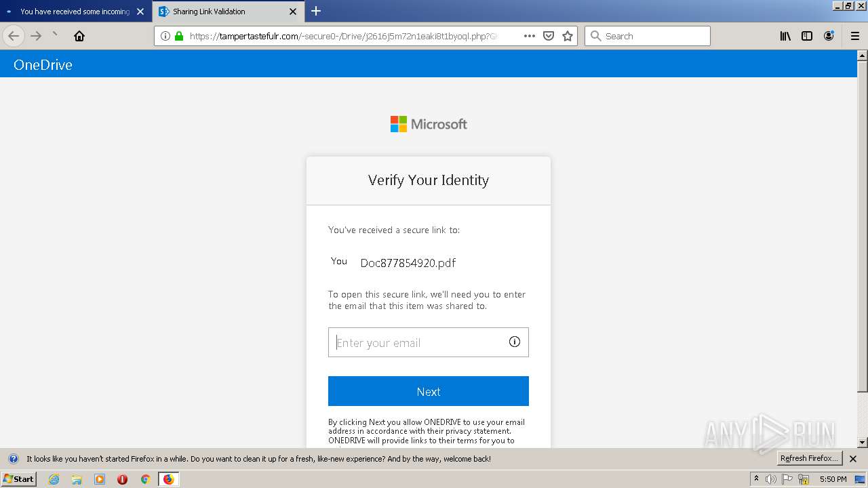Open Windows Explorer folder in taskbar
This screenshot has height=488, width=868.
pyautogui.click(x=77, y=479)
